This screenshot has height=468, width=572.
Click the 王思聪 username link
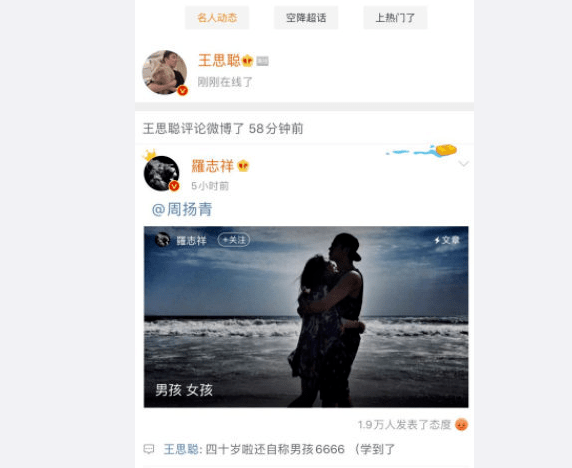pyautogui.click(x=219, y=60)
